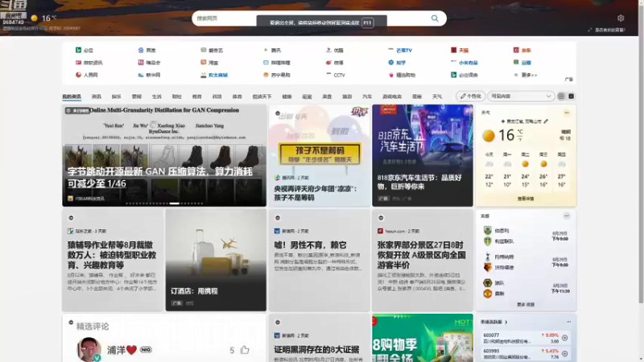644x362 pixels.
Task: Switch to the 科技 tab
Action: point(217,97)
